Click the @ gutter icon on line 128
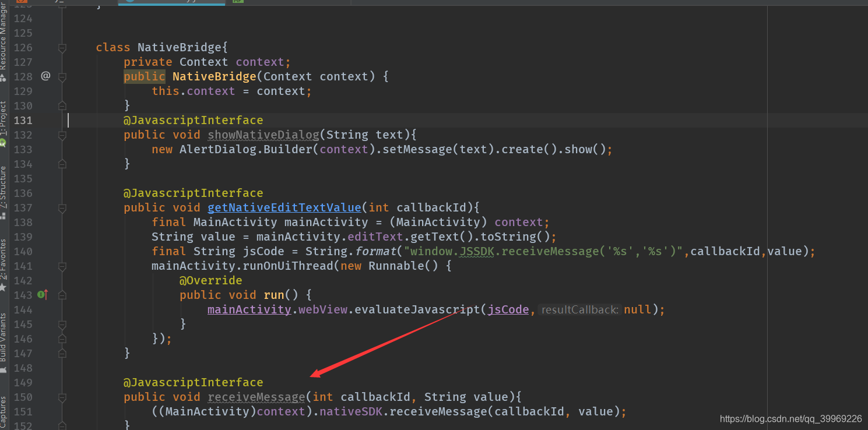Image resolution: width=868 pixels, height=430 pixels. click(45, 76)
